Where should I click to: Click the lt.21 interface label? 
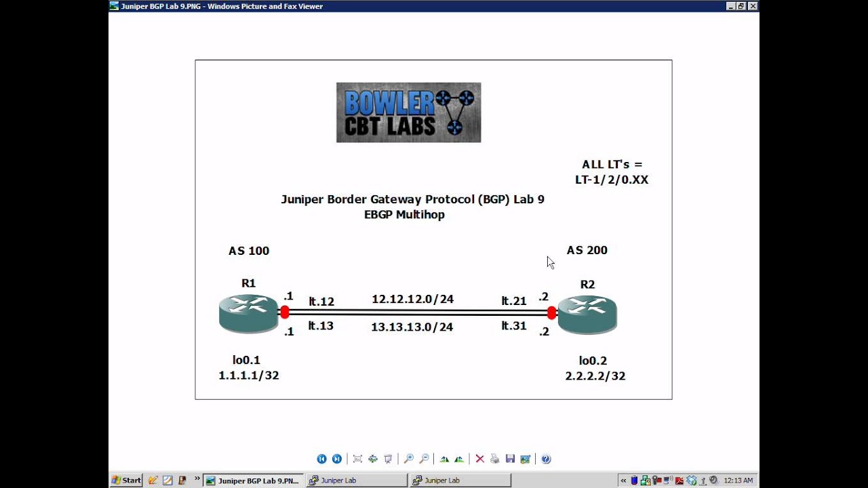click(x=514, y=301)
